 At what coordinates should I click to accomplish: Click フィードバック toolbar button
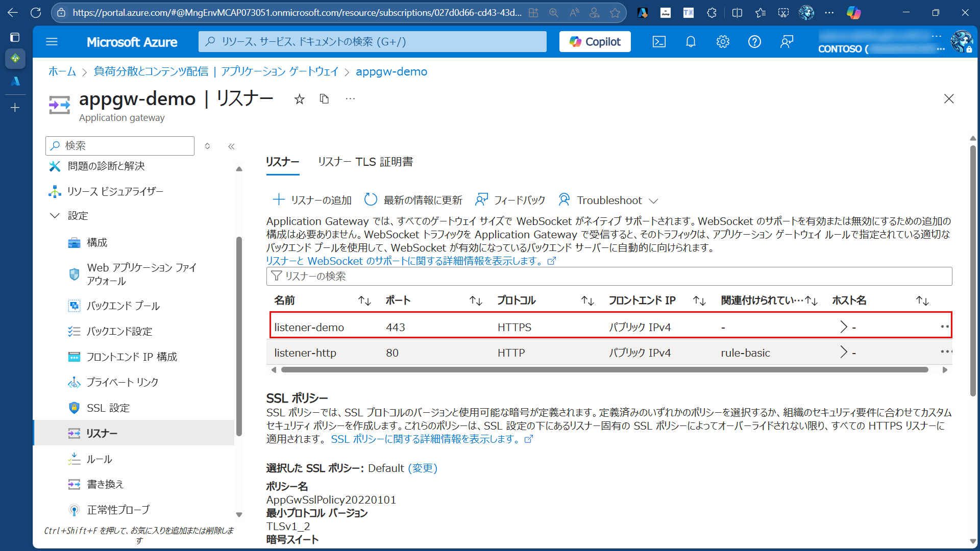tap(510, 200)
